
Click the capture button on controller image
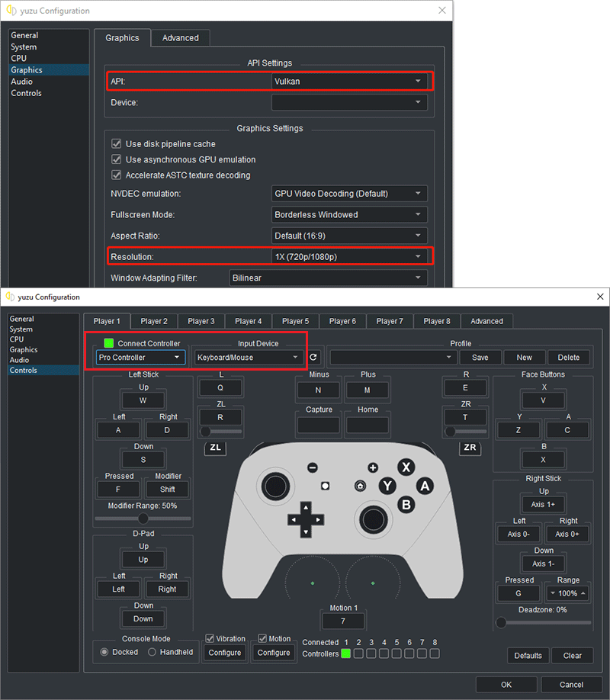325,486
